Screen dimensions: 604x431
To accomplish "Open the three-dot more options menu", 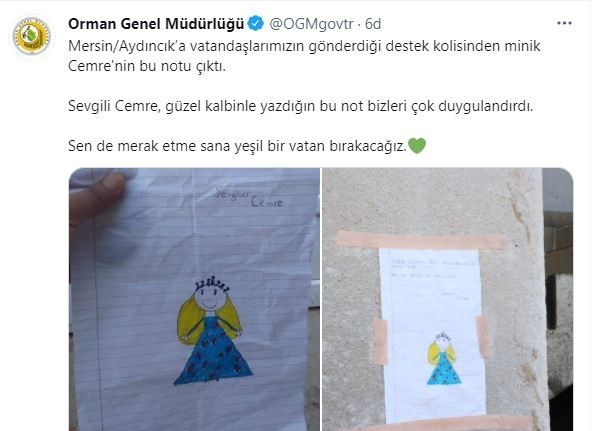I will [x=564, y=23].
